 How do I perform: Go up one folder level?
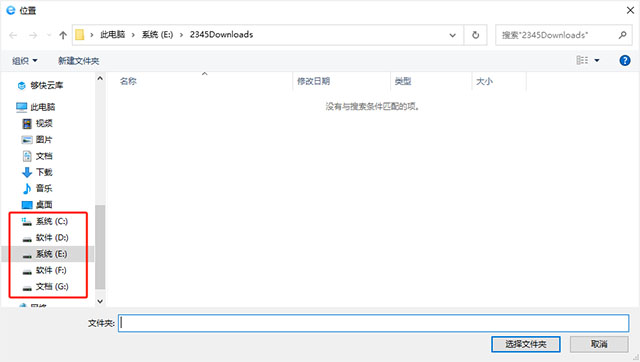click(x=63, y=36)
